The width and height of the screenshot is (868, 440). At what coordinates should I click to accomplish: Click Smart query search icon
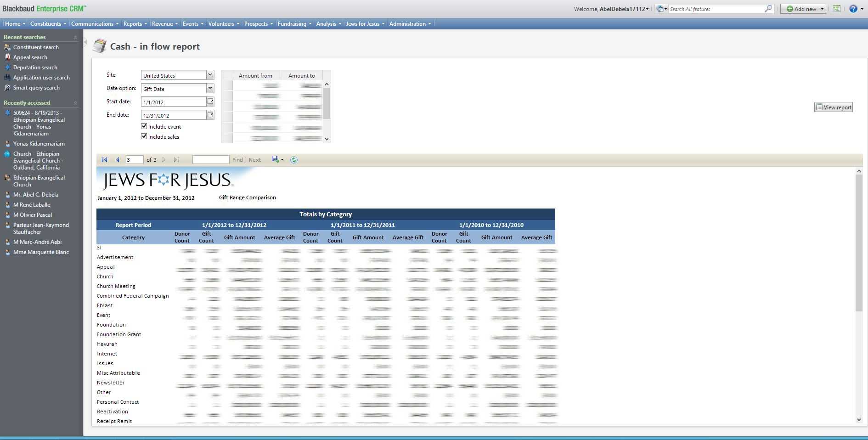7,88
